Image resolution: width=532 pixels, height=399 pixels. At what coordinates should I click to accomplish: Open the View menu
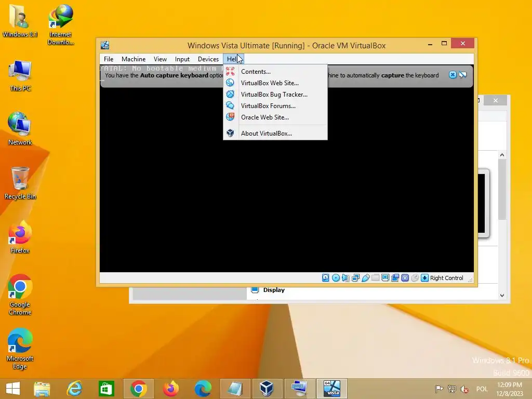[x=160, y=59]
